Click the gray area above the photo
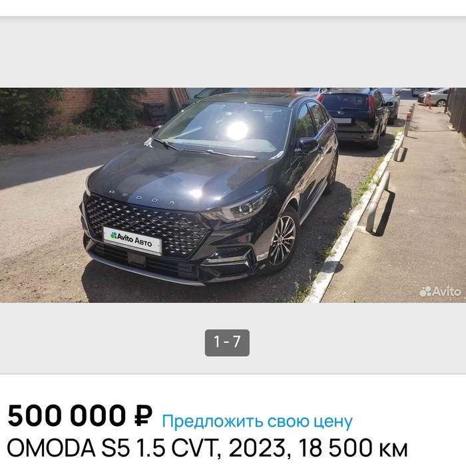The height and width of the screenshot is (476, 466). 233,52
